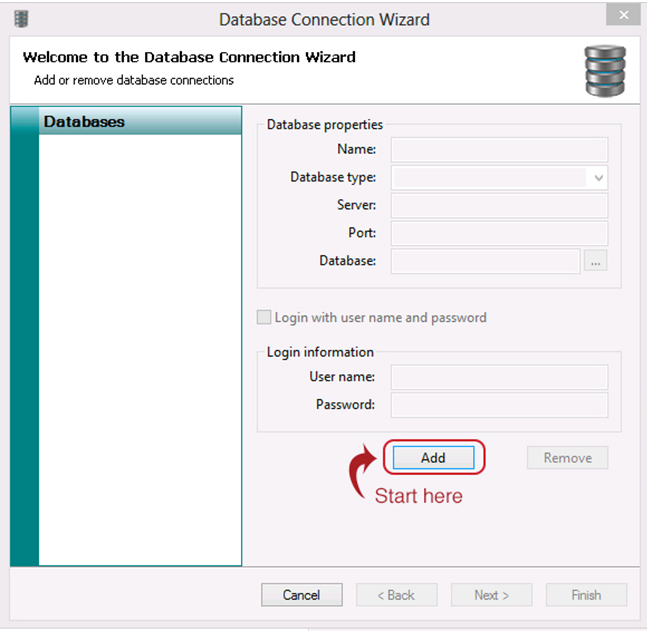Click the 'Database properties' group label
Image resolution: width=647 pixels, height=632 pixels.
click(325, 125)
